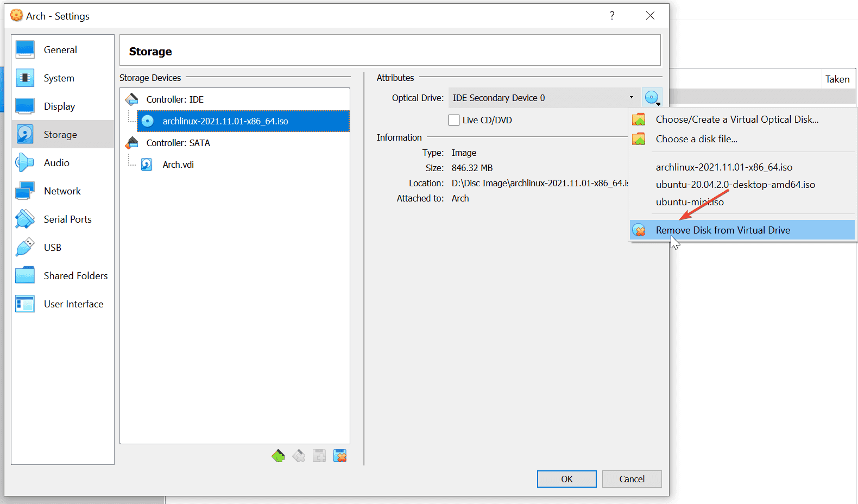Close the Arch Settings dialog
858x504 pixels.
pyautogui.click(x=650, y=16)
